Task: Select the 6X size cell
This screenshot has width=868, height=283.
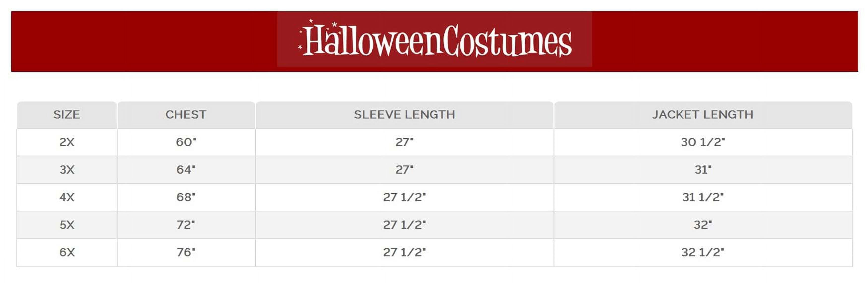Action: coord(67,253)
